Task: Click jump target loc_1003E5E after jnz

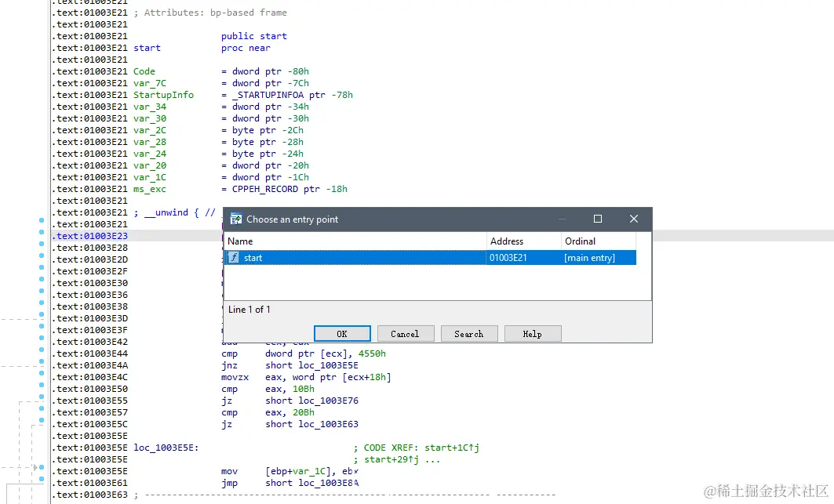Action: pyautogui.click(x=328, y=365)
